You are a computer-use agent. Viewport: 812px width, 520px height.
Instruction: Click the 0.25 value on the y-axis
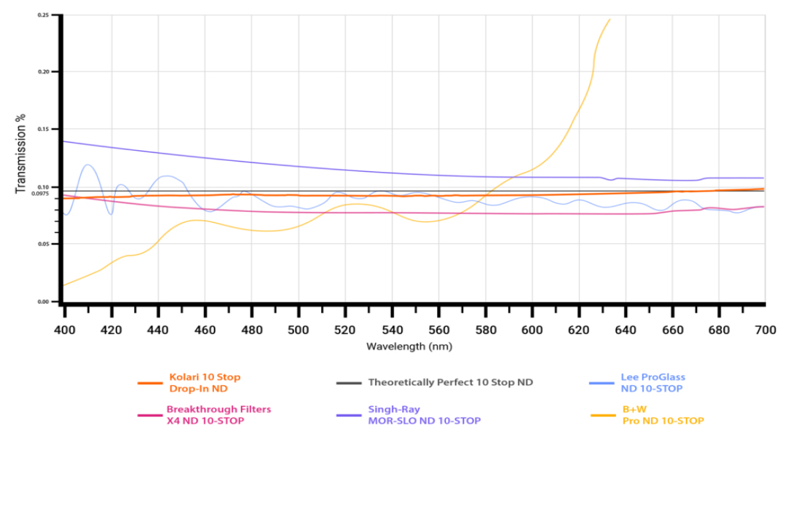pos(43,15)
